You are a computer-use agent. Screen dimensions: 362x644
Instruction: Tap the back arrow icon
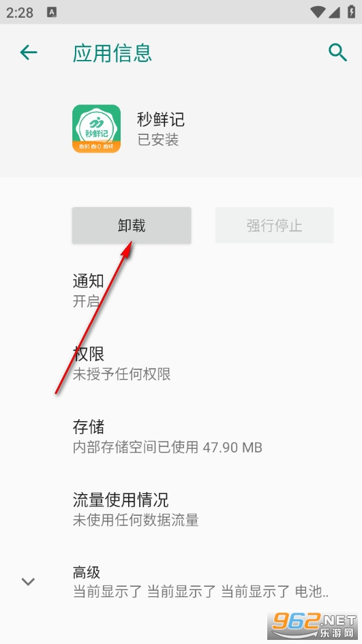(x=29, y=52)
